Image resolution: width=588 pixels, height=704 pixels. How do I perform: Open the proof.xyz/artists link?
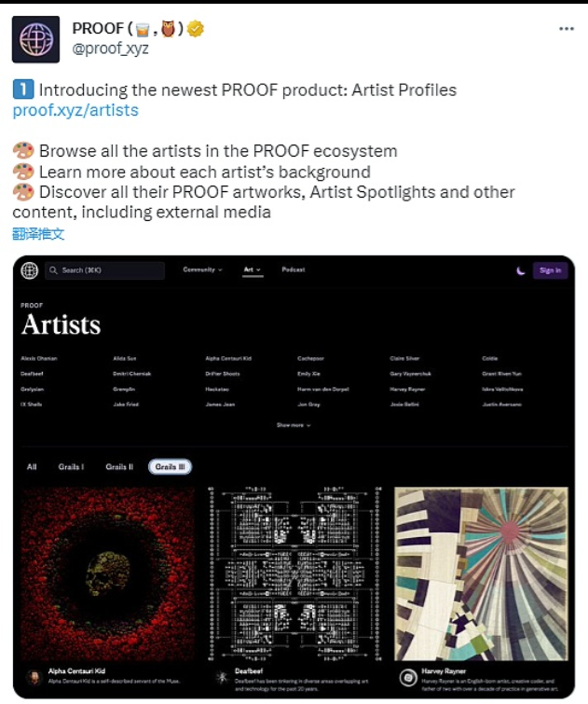[75, 110]
